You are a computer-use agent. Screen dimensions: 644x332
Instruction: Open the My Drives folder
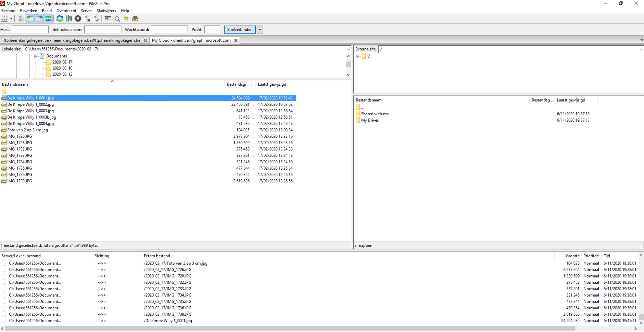pyautogui.click(x=370, y=120)
